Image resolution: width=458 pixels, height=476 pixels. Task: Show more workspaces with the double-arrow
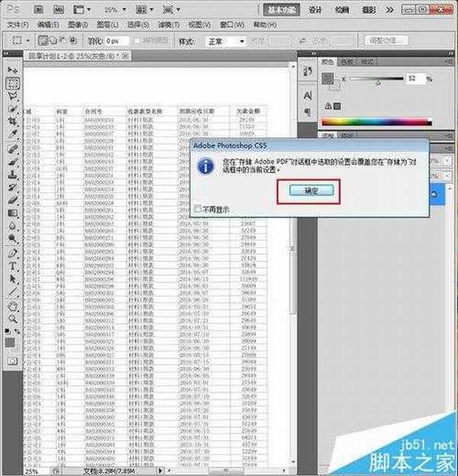389,10
